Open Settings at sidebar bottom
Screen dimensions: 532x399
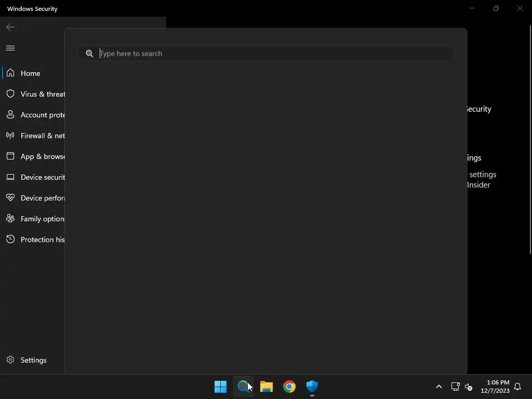coord(33,360)
